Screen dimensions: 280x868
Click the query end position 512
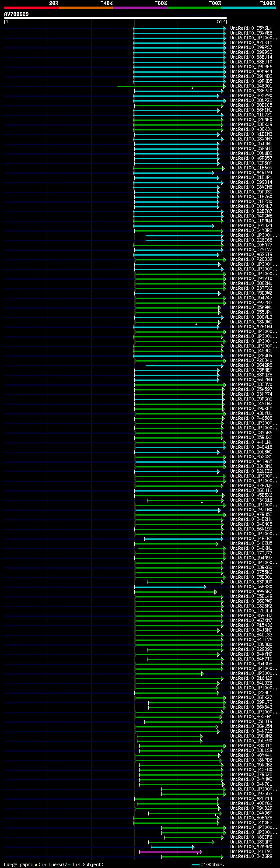(x=220, y=21)
